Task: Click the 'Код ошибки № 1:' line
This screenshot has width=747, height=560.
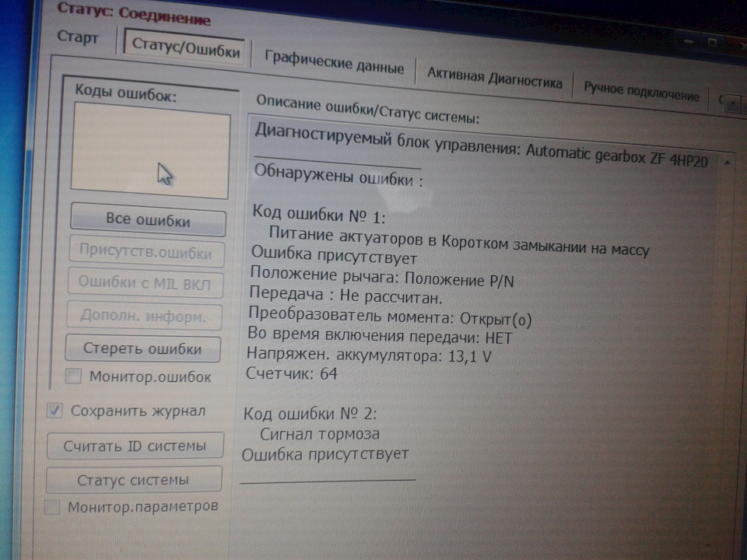Action: click(319, 214)
